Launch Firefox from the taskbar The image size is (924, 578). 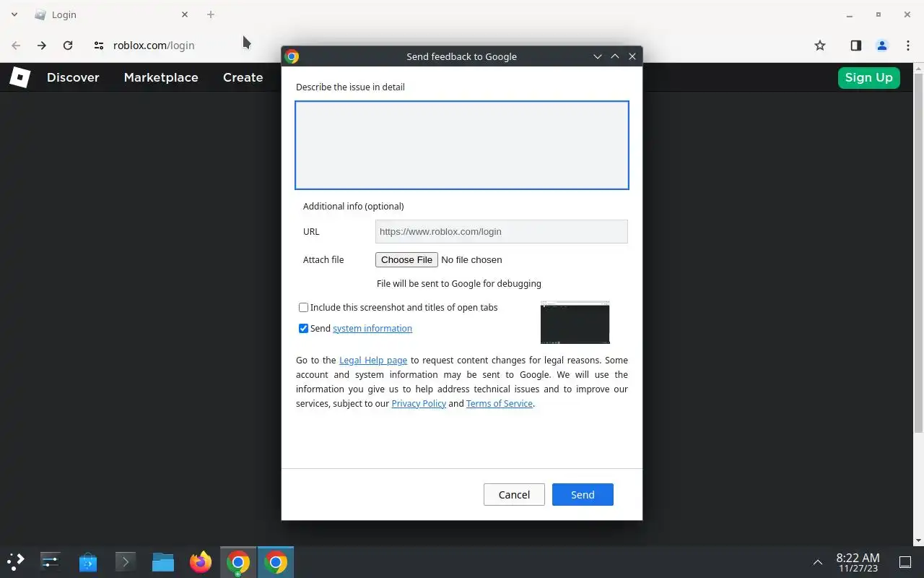pyautogui.click(x=201, y=561)
